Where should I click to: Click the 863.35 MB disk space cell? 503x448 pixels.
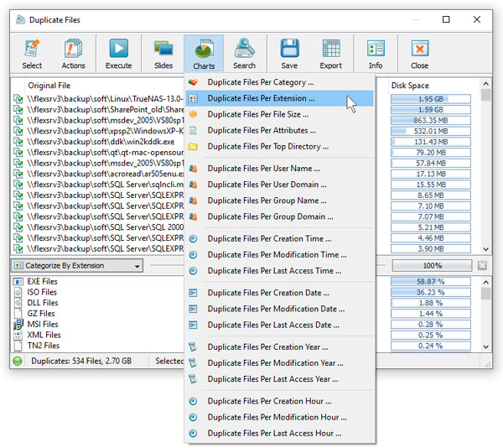tap(431, 120)
